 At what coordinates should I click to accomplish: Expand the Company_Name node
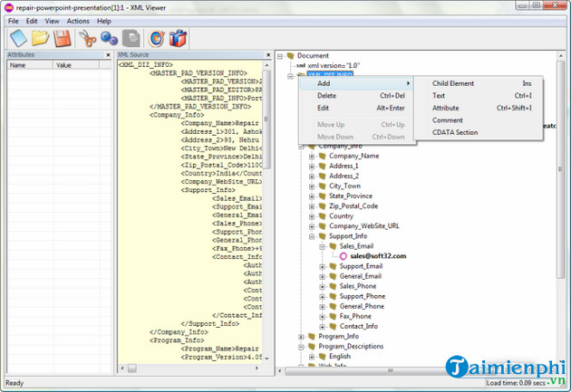tap(312, 157)
